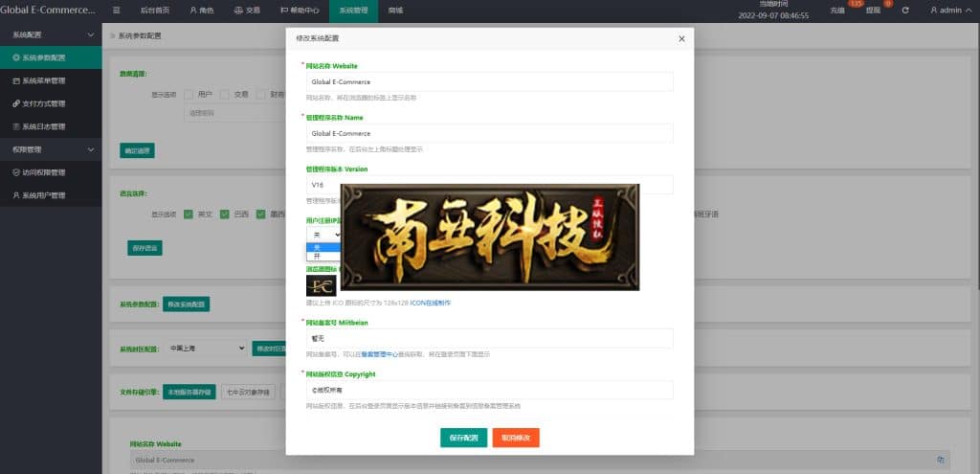Viewport: 980px width, 474px height.
Task: Click the 保存语言 button
Action: [x=145, y=248]
